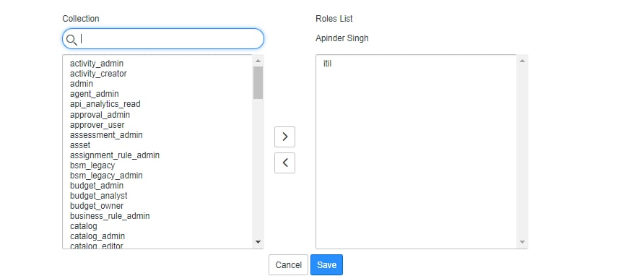Image resolution: width=644 pixels, height=276 pixels.
Task: Click the search magnifier icon in Collection field
Action: pyautogui.click(x=71, y=40)
